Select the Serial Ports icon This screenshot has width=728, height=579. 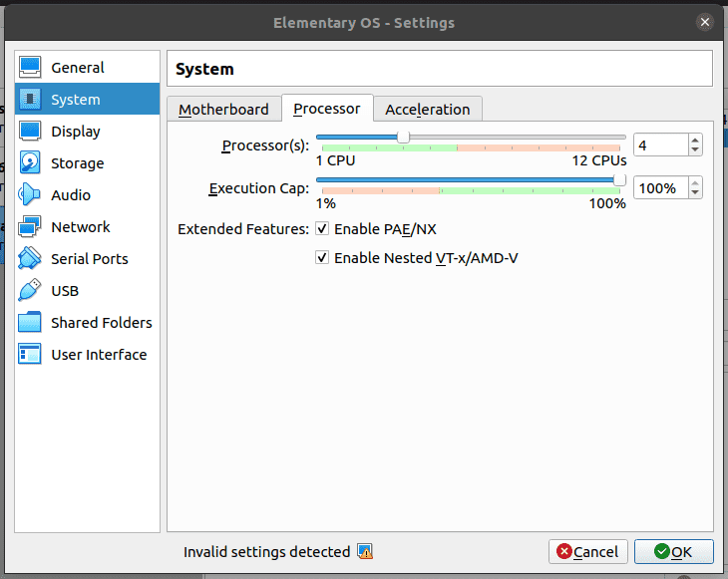pyautogui.click(x=31, y=259)
